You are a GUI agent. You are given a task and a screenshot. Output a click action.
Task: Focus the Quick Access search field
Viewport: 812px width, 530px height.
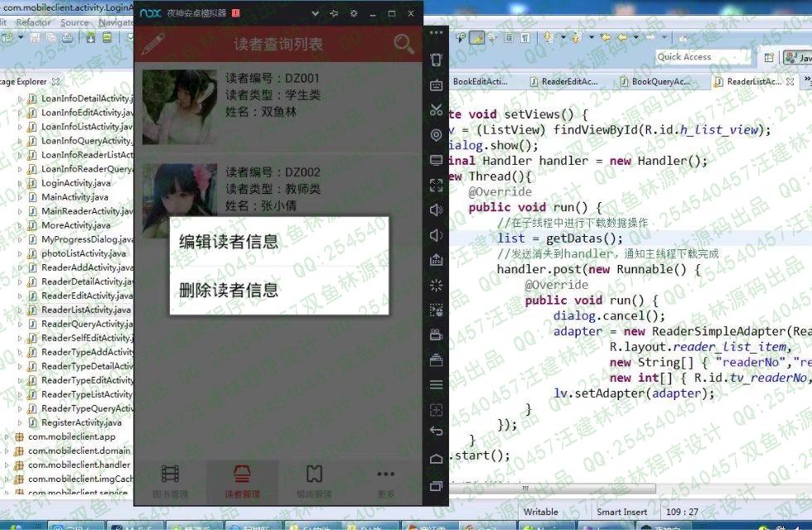(x=703, y=57)
